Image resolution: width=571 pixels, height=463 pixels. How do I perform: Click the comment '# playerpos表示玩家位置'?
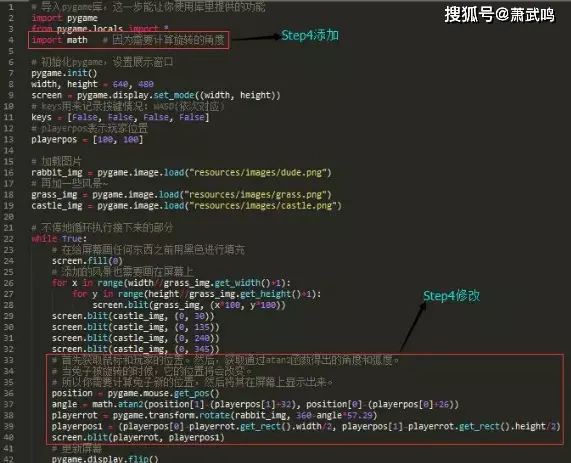[x=90, y=128]
